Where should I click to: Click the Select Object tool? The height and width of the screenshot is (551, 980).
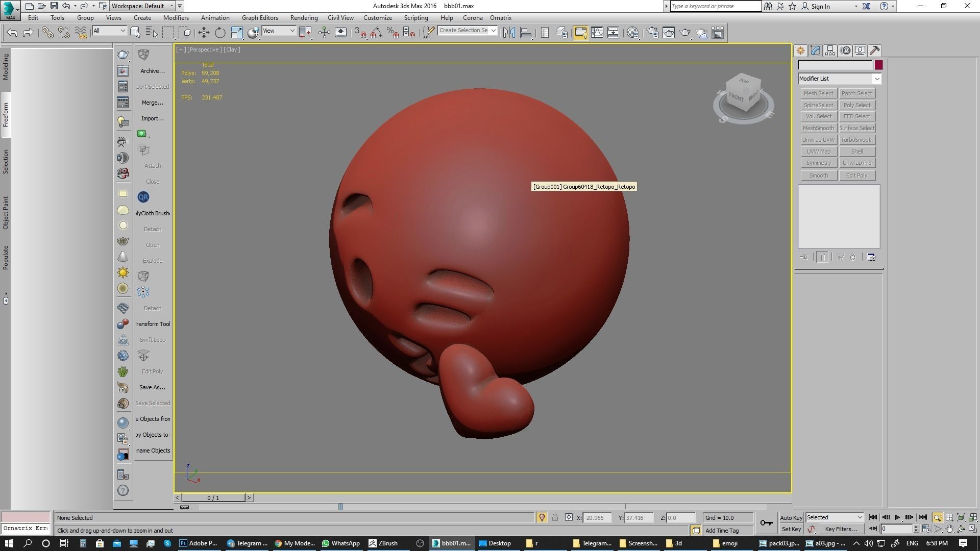[x=135, y=33]
